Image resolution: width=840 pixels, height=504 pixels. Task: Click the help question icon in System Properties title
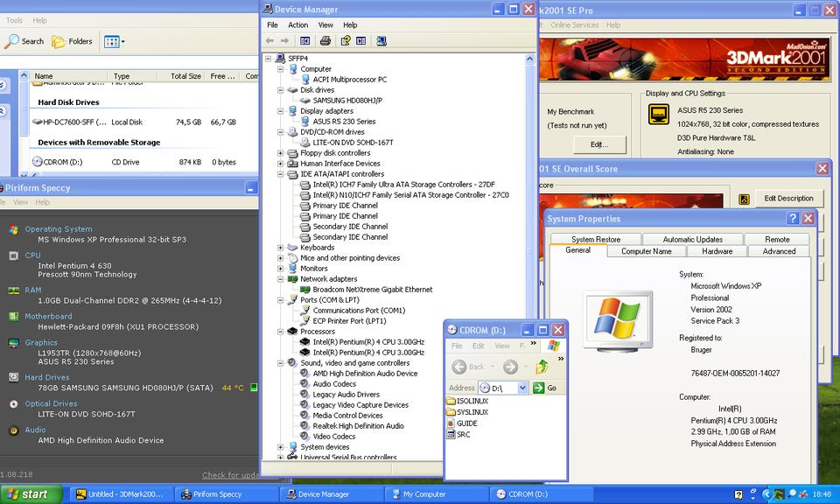(793, 219)
